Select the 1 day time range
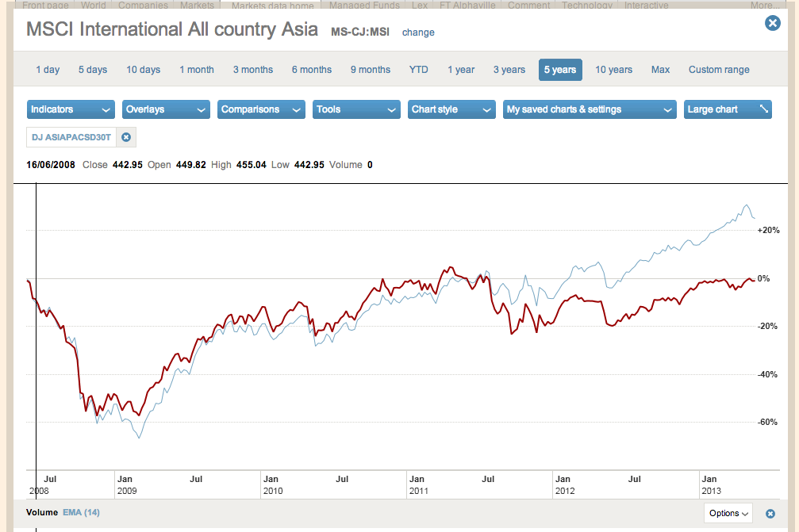 48,70
